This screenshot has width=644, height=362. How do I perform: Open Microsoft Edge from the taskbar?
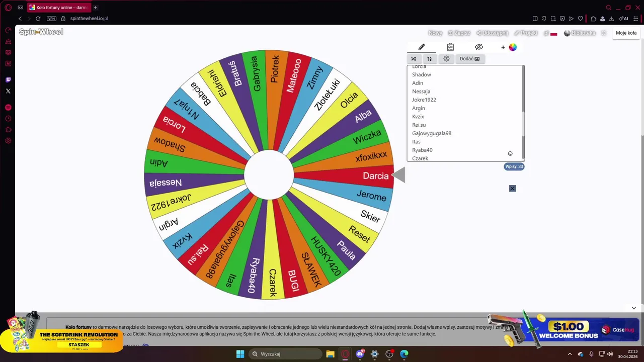[x=404, y=354]
